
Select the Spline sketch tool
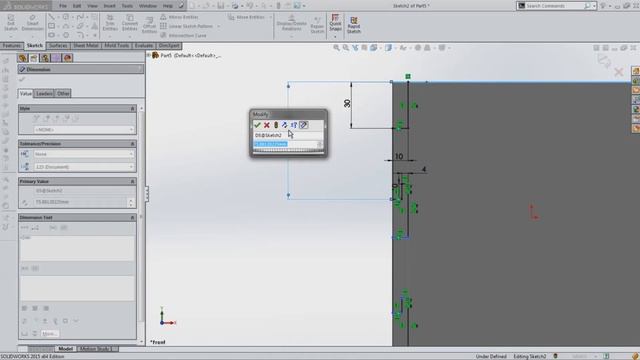tap(80, 17)
